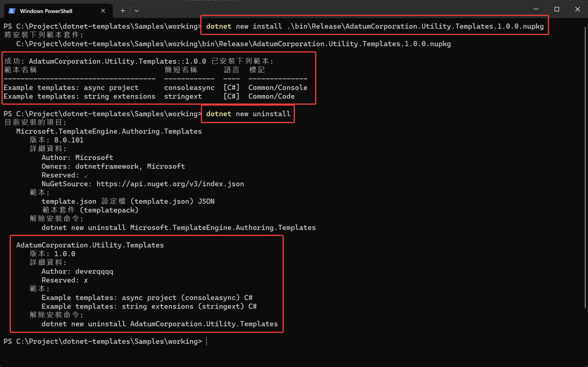This screenshot has width=588, height=367.
Task: Click 'Example templates: string extensions (stringext) C#' line
Action: [x=149, y=306]
